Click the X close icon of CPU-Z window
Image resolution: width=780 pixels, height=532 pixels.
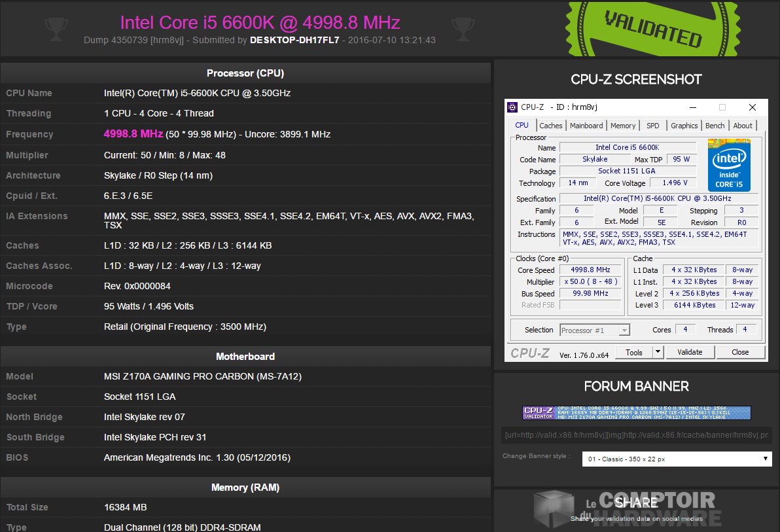click(752, 107)
